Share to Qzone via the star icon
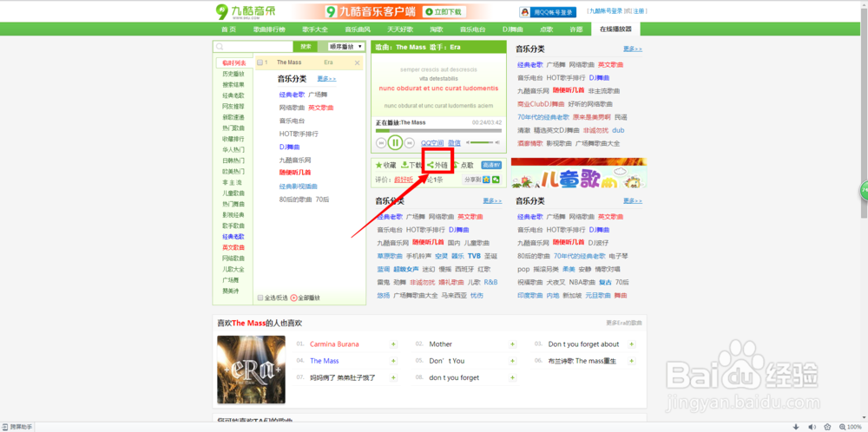Viewport: 868px width, 432px height. [486, 180]
